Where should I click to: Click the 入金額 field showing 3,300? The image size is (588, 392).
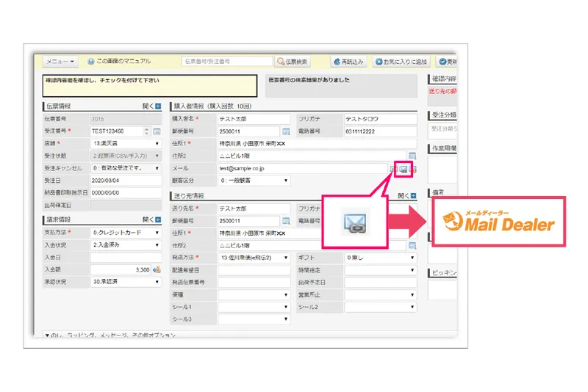click(121, 269)
